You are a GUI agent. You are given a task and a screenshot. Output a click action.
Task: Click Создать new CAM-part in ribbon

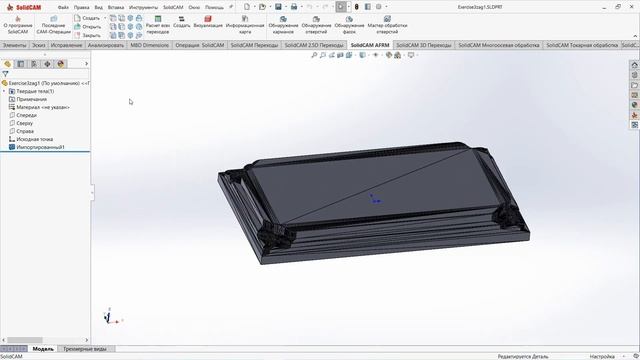tap(87, 18)
